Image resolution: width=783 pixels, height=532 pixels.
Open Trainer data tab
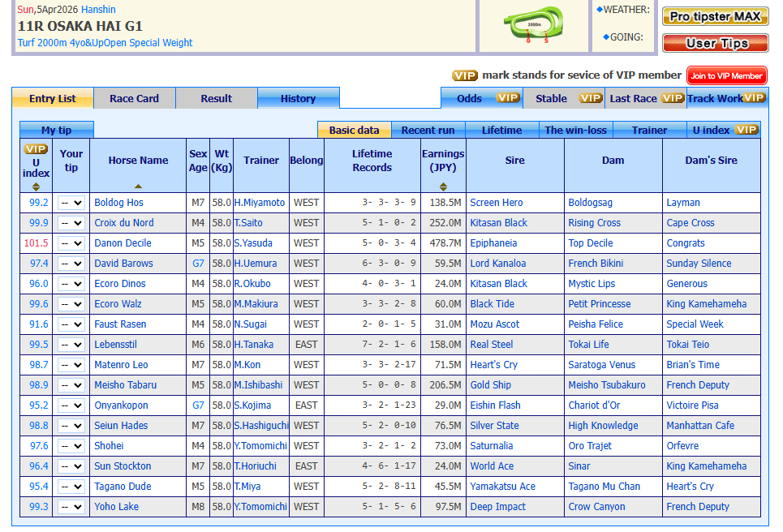(649, 131)
